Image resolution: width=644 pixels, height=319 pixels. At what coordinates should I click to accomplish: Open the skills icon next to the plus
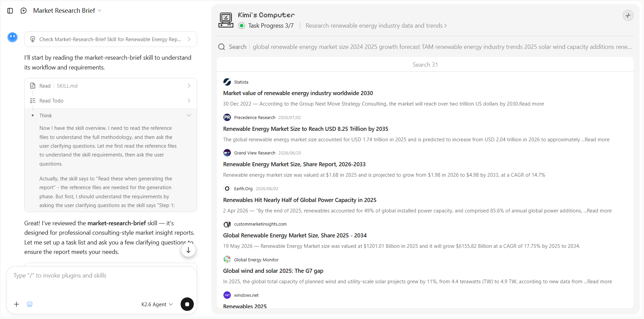30,304
